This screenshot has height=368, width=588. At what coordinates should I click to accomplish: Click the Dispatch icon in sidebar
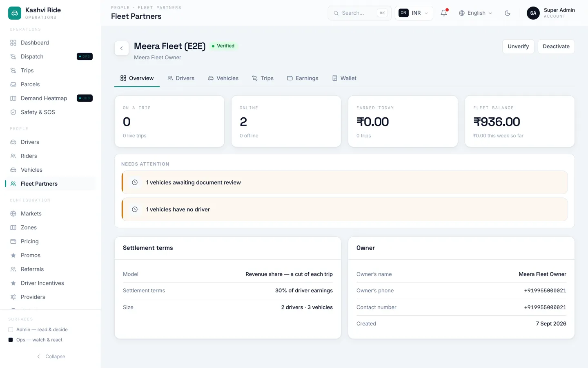pyautogui.click(x=13, y=56)
